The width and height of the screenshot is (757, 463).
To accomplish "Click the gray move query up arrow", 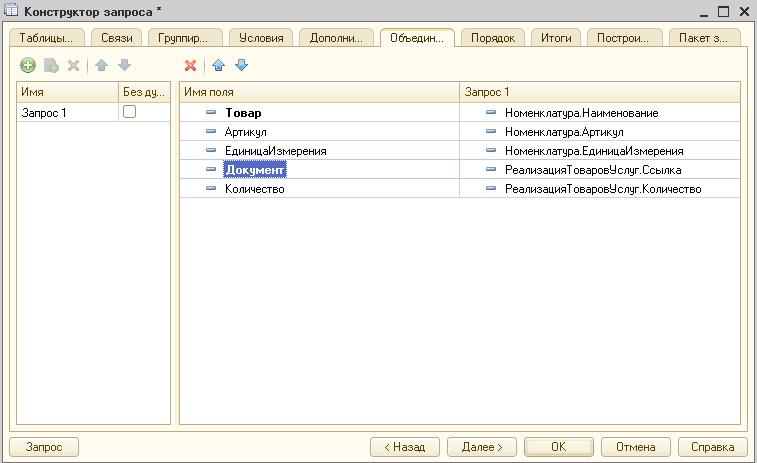I will pyautogui.click(x=101, y=66).
